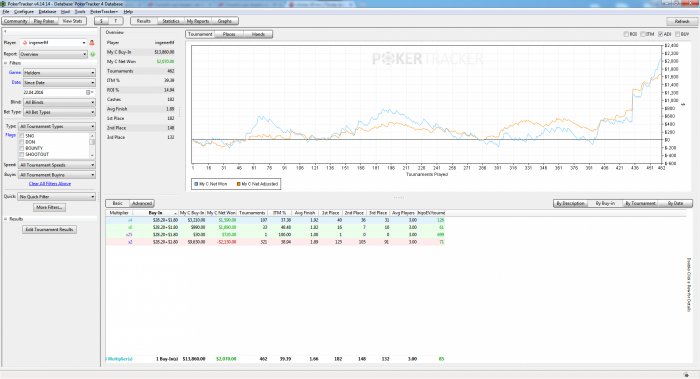This screenshot has height=379, width=700.
Task: Open the Game Holdem dropdown
Action: pyautogui.click(x=59, y=72)
